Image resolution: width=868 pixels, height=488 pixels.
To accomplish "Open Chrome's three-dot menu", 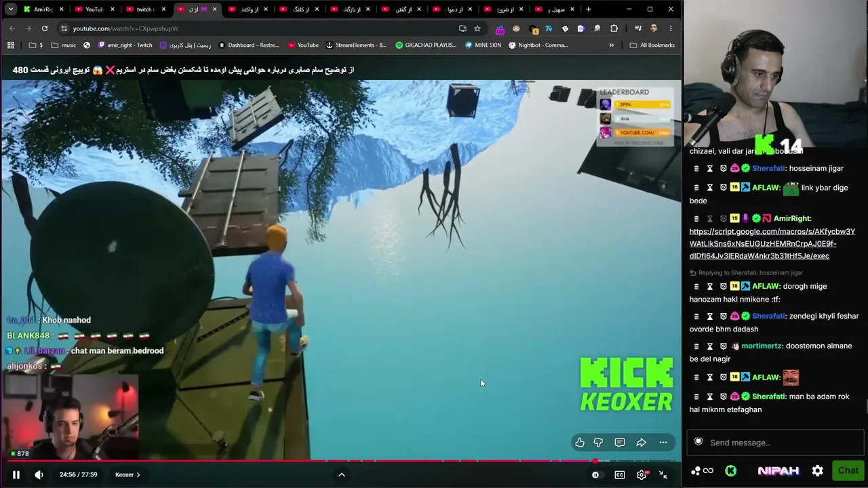I will [x=671, y=28].
